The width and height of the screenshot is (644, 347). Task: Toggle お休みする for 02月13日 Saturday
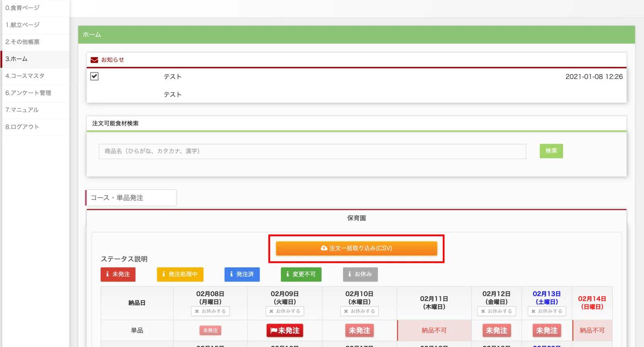point(547,311)
